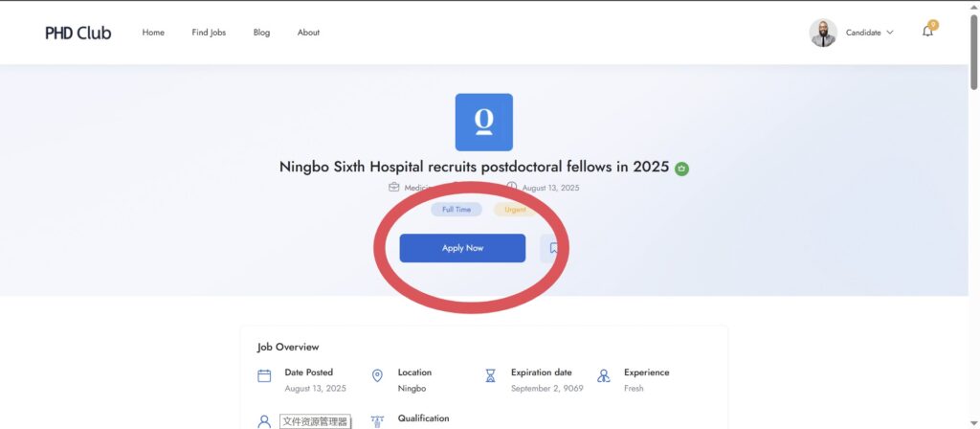Click the Apply Now button
The width and height of the screenshot is (980, 429).
coord(462,248)
